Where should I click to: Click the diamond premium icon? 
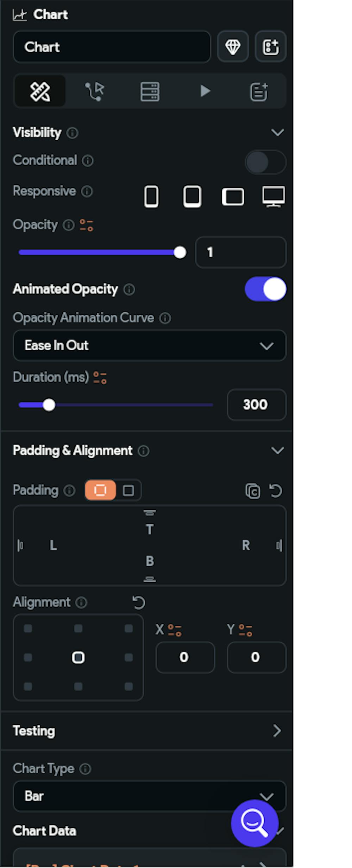(233, 47)
